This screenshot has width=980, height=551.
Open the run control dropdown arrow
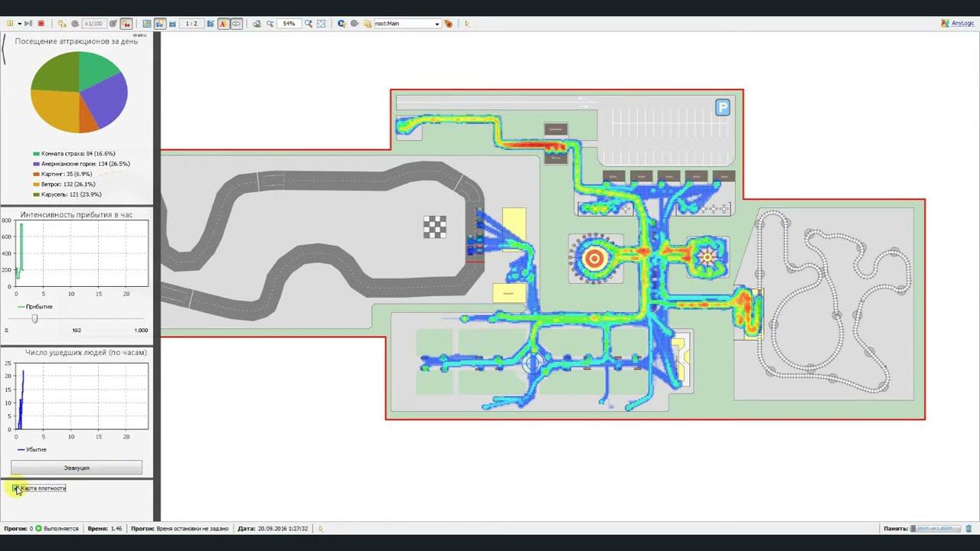pos(19,24)
